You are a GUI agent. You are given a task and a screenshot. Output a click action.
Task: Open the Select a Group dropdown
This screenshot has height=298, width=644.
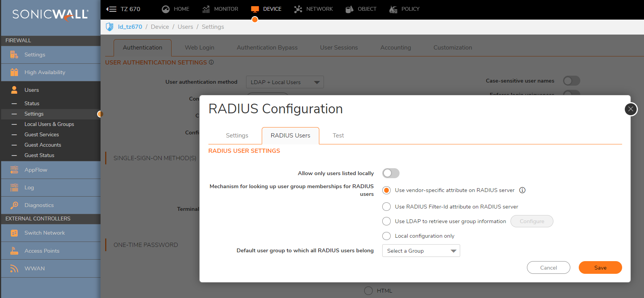coord(421,251)
